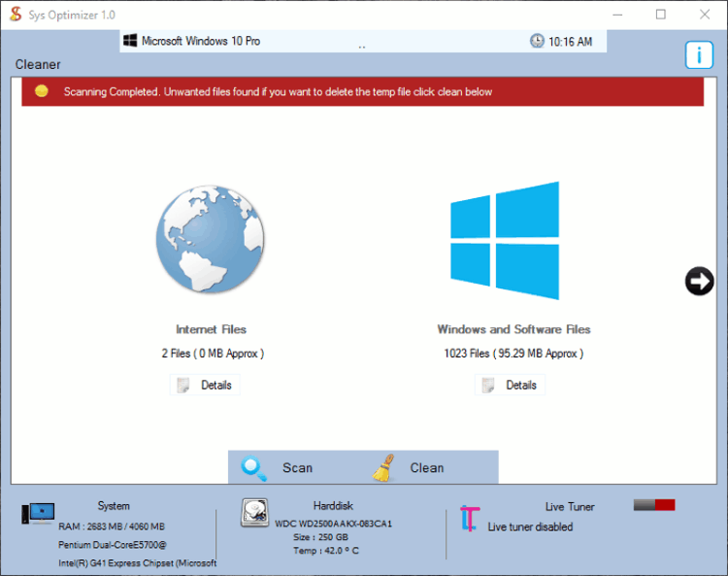Select Windows and Software Files label
This screenshot has height=576, width=728.
pos(513,329)
